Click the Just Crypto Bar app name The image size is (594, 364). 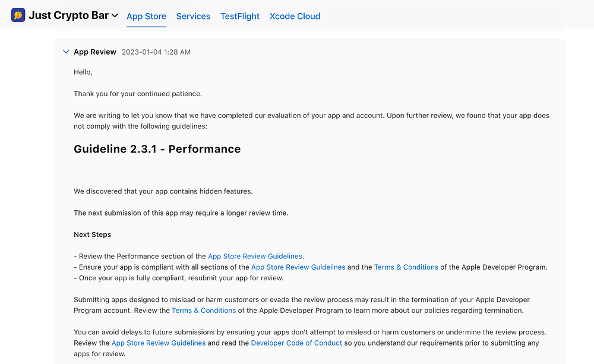(68, 16)
